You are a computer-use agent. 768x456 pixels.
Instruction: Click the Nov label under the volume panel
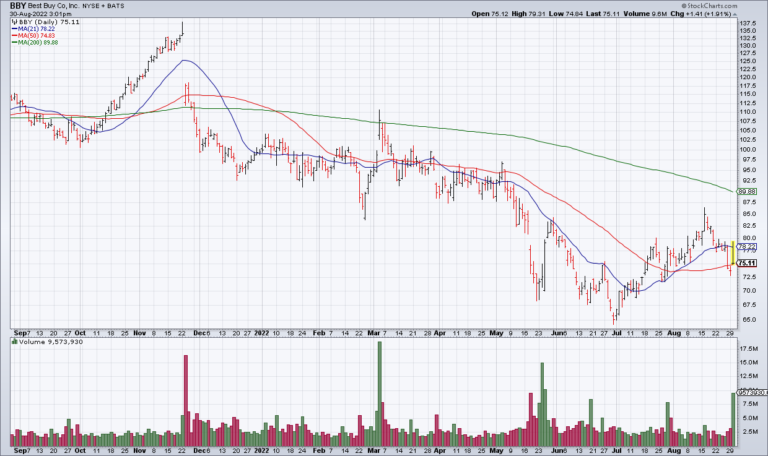(140, 451)
